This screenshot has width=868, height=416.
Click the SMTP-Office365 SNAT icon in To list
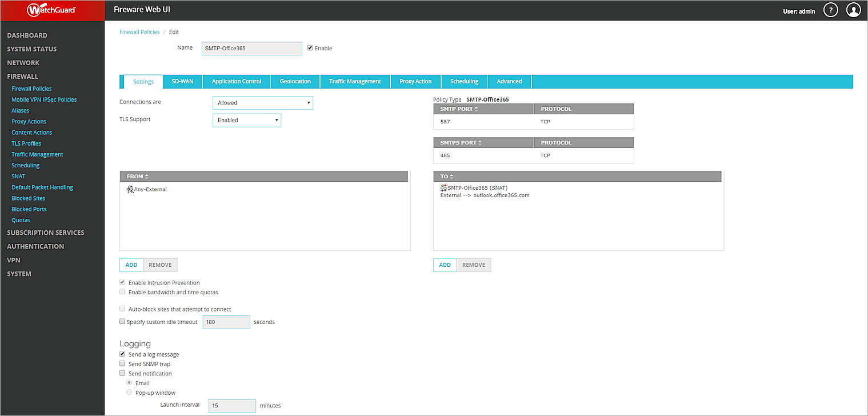tap(442, 187)
